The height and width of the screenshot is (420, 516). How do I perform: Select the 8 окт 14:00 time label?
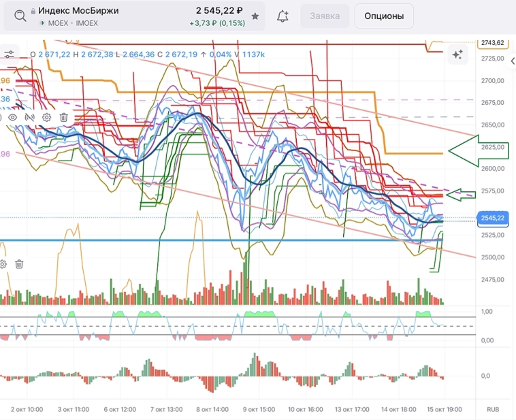[x=212, y=410]
